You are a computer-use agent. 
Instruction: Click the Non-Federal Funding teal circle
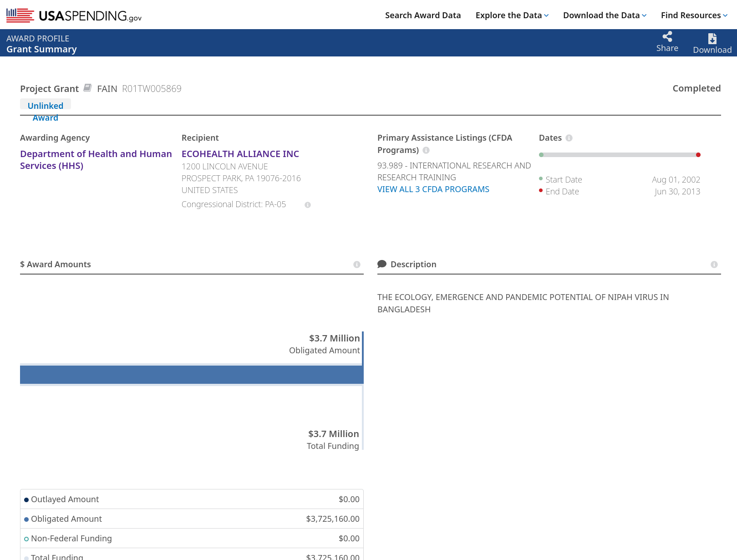26,539
